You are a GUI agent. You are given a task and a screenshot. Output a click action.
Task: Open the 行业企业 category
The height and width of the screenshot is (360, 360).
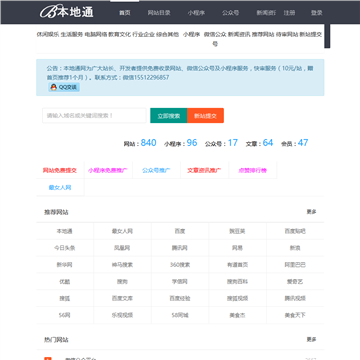pyautogui.click(x=144, y=34)
